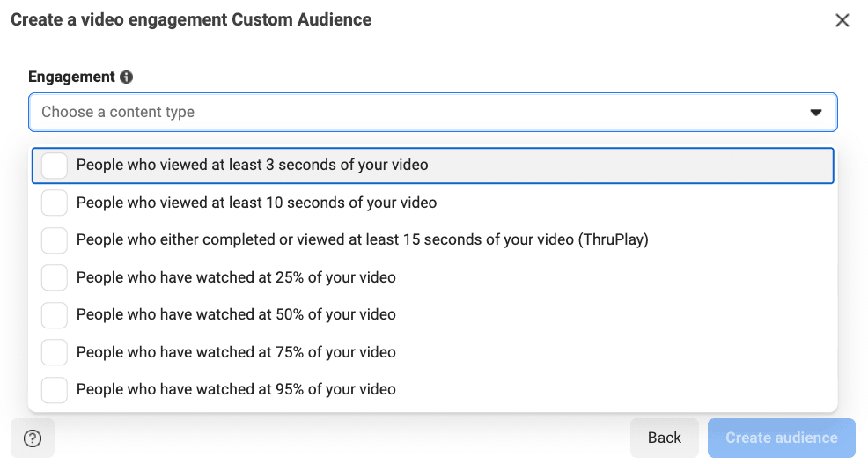
Task: Expand the content type dropdown arrow
Action: 815,113
